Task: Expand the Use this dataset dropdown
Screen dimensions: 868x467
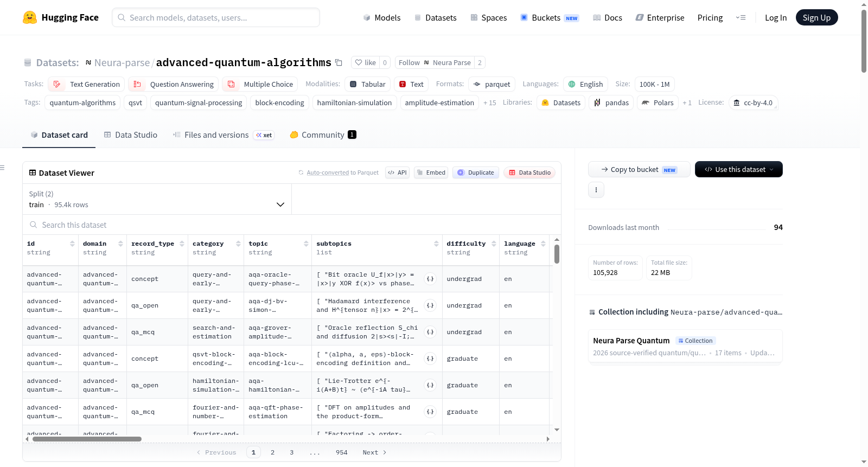Action: (x=739, y=169)
